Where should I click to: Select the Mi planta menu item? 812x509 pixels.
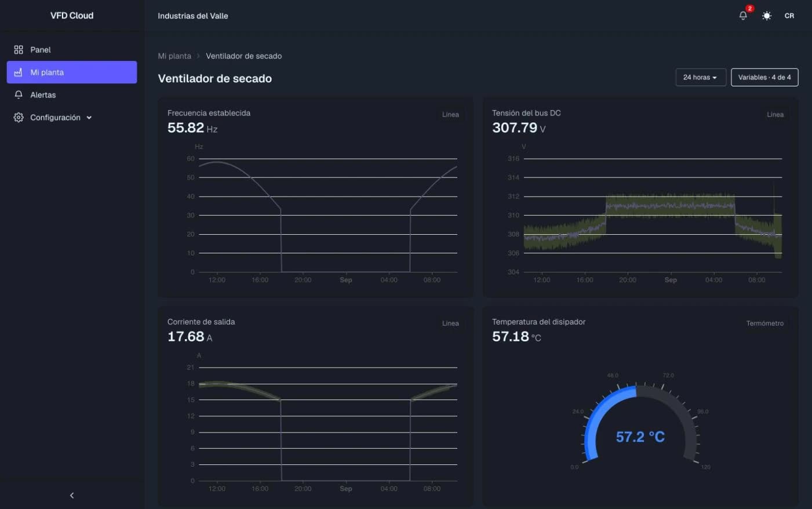[x=72, y=72]
